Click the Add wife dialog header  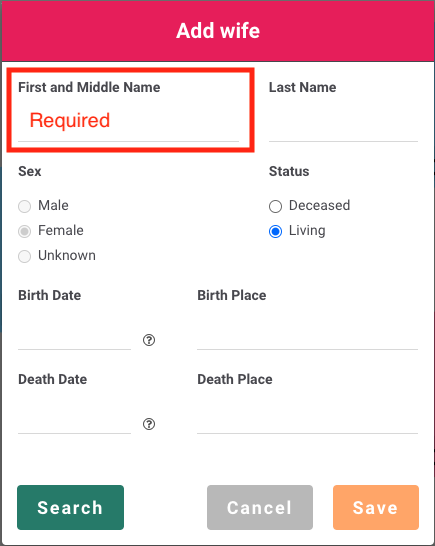pyautogui.click(x=218, y=31)
